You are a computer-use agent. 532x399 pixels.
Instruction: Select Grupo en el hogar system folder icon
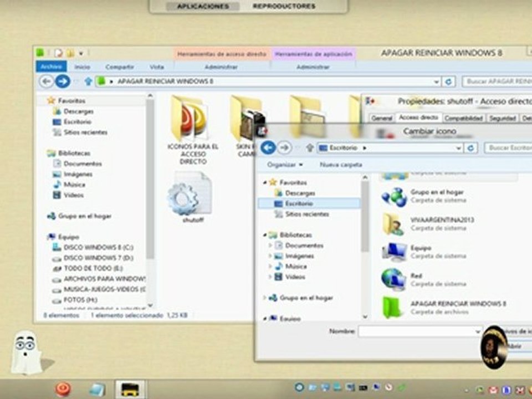[x=394, y=197]
